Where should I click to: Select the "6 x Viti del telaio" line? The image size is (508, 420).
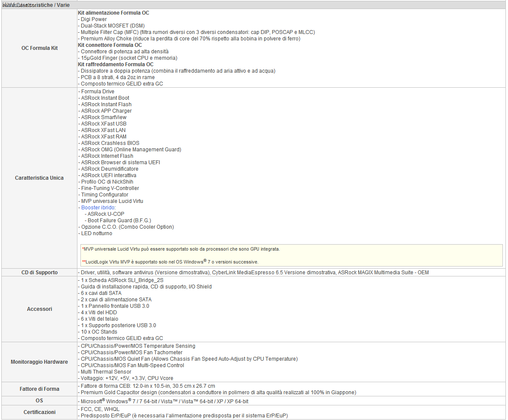click(98, 319)
